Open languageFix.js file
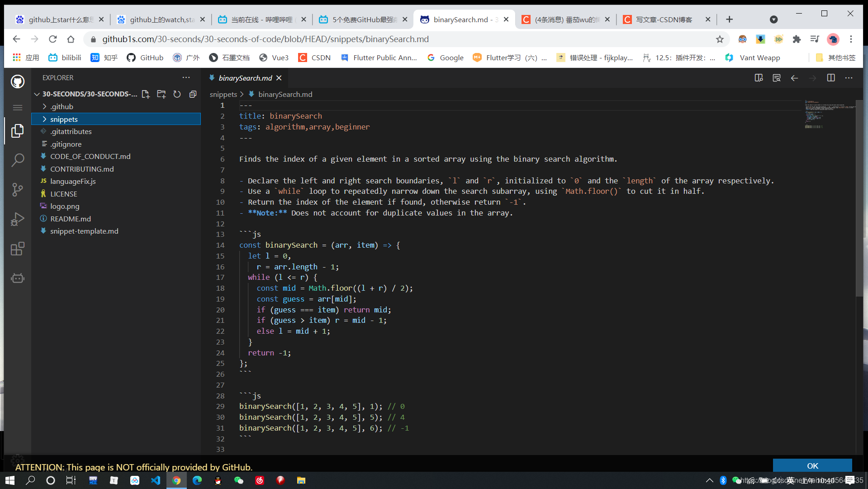The image size is (868, 489). [73, 181]
